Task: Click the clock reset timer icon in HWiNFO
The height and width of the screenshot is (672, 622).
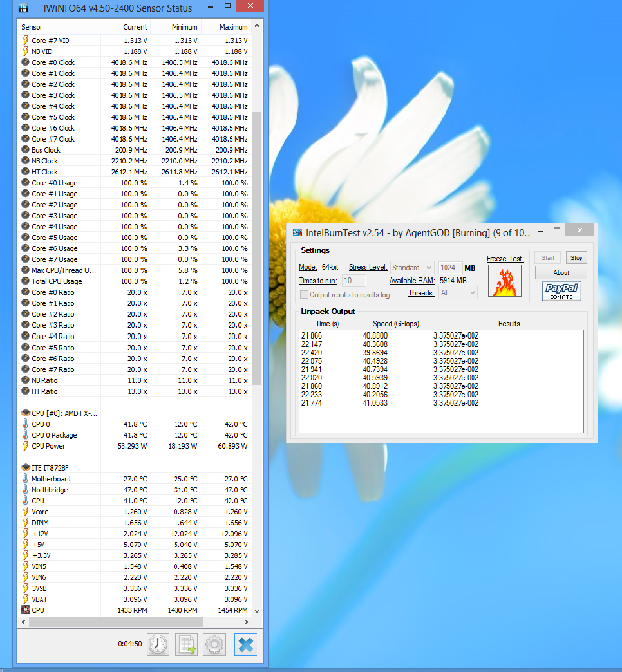Action: (158, 644)
